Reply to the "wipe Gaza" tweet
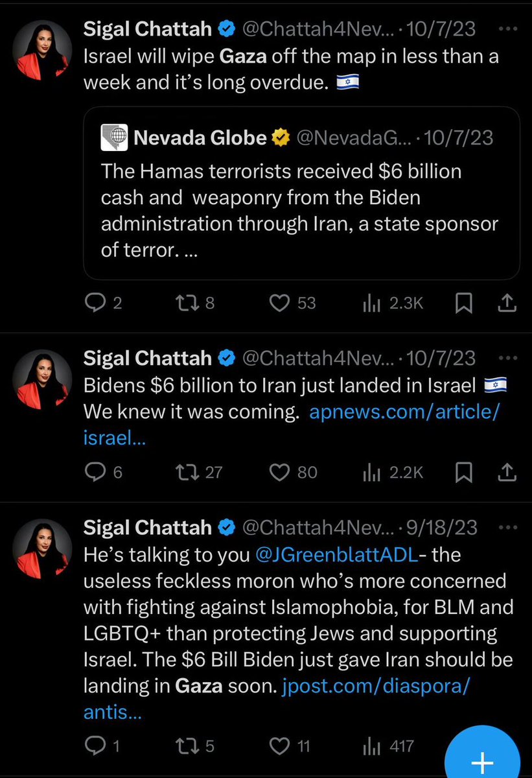Screen dimensions: 532x778 click(x=96, y=303)
